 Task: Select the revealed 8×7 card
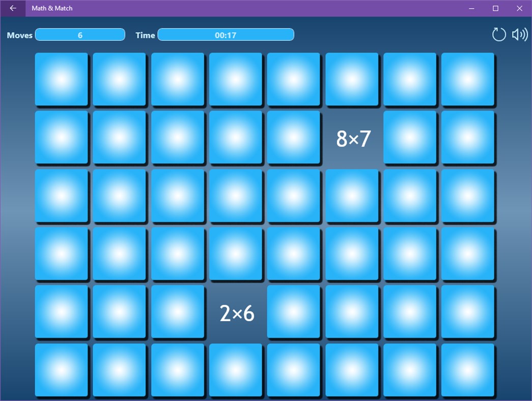[x=352, y=137]
